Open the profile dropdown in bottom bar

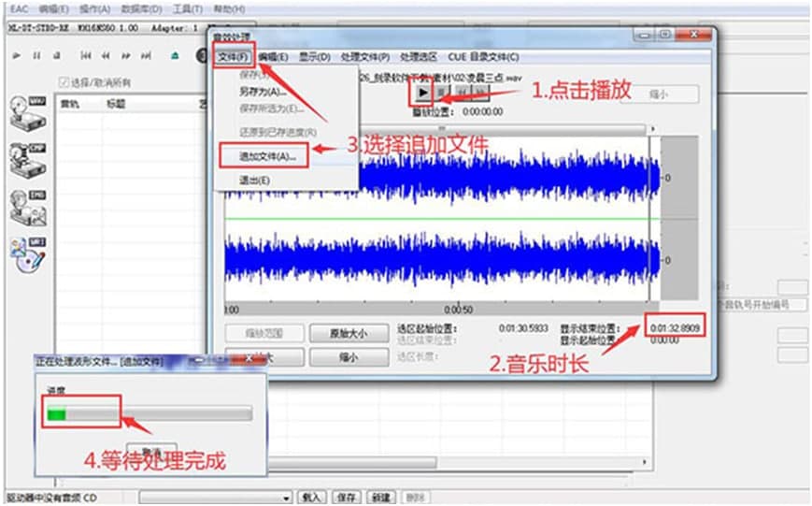pyautogui.click(x=216, y=498)
